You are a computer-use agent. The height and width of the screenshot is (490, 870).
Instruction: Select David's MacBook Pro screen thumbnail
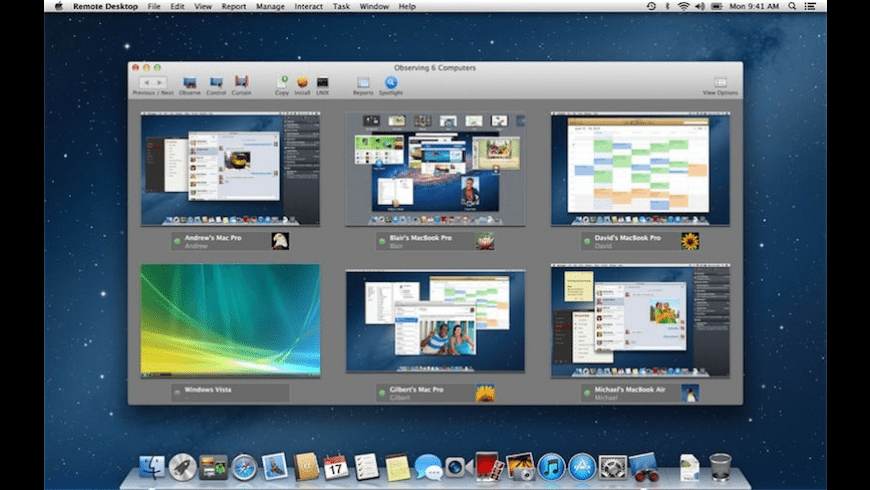640,169
